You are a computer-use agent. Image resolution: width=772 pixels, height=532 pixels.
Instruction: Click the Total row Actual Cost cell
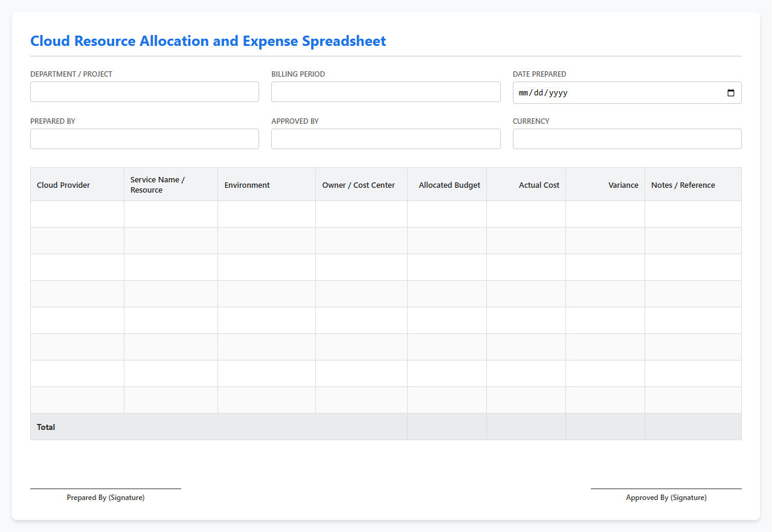[x=526, y=427]
